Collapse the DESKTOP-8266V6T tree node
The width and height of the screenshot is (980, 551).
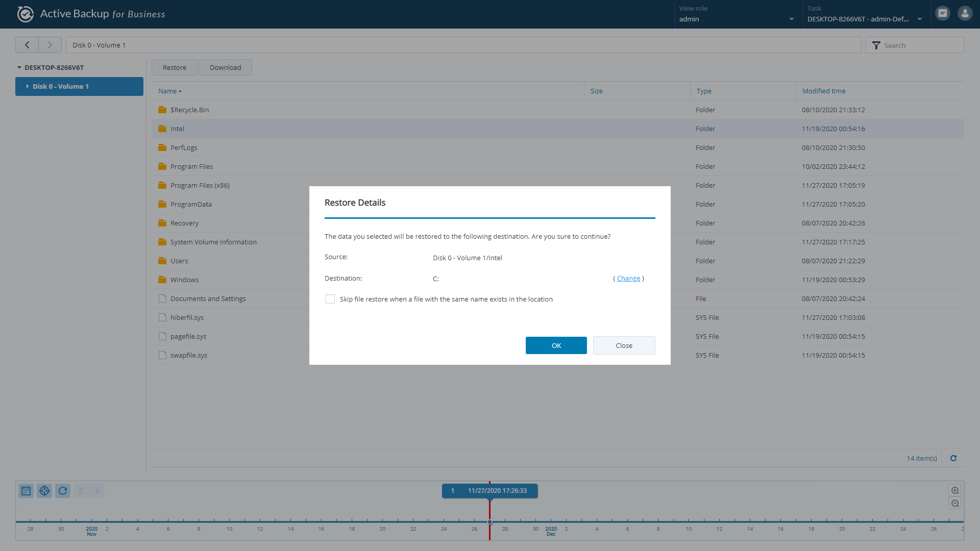(19, 67)
